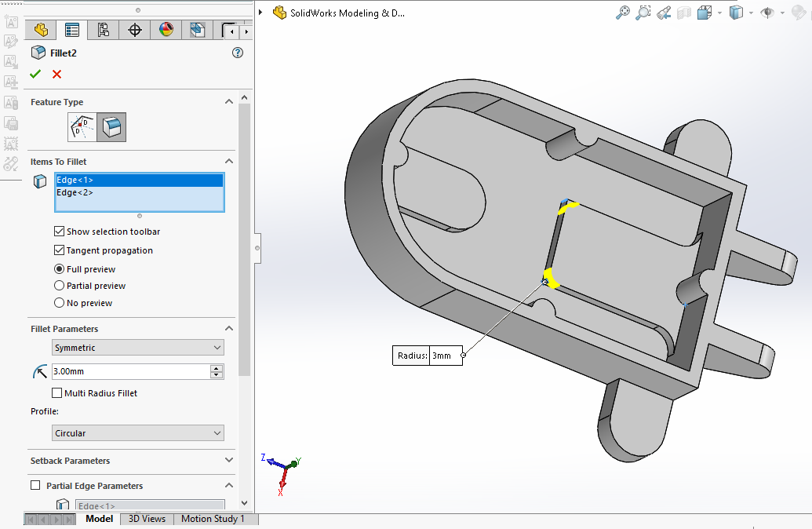
Task: Select the Chamfer feature type icon
Action: coord(82,126)
